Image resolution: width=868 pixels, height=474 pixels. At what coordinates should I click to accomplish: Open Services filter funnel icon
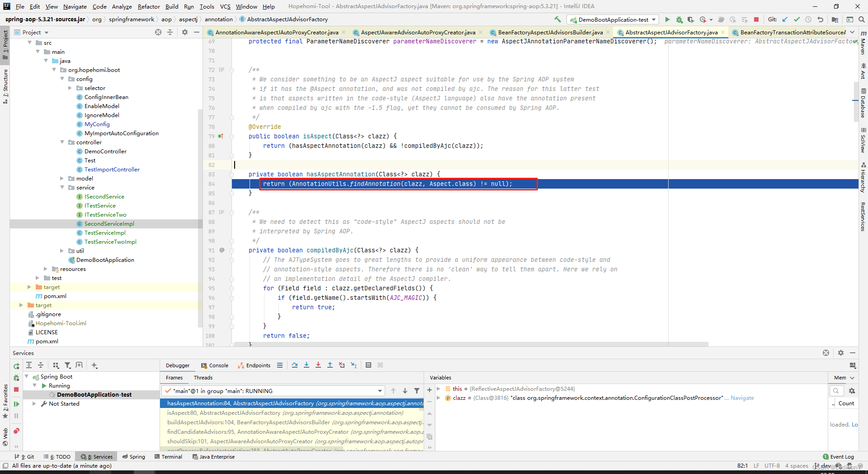click(67, 365)
